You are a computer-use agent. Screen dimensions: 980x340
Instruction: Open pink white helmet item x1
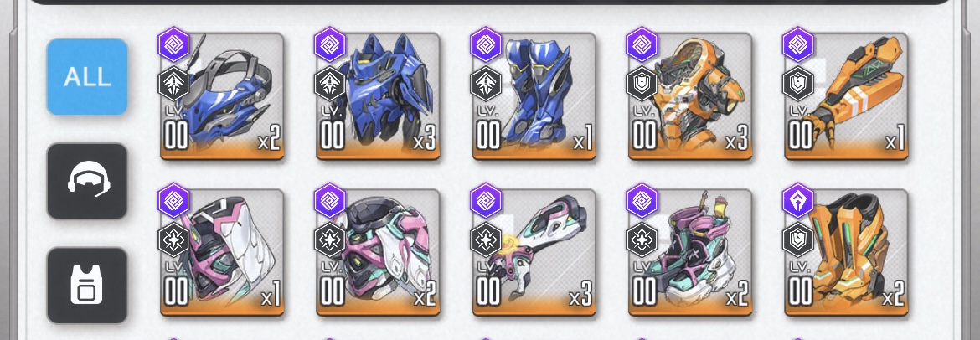222,253
